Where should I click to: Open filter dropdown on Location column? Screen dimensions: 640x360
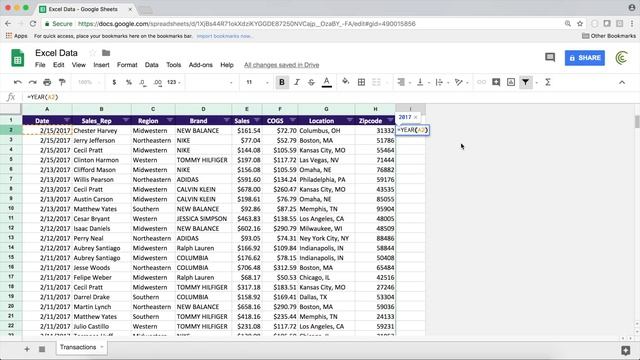(349, 120)
